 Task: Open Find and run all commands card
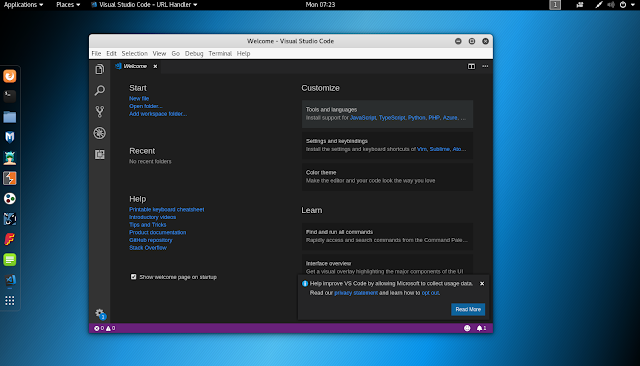click(x=387, y=236)
